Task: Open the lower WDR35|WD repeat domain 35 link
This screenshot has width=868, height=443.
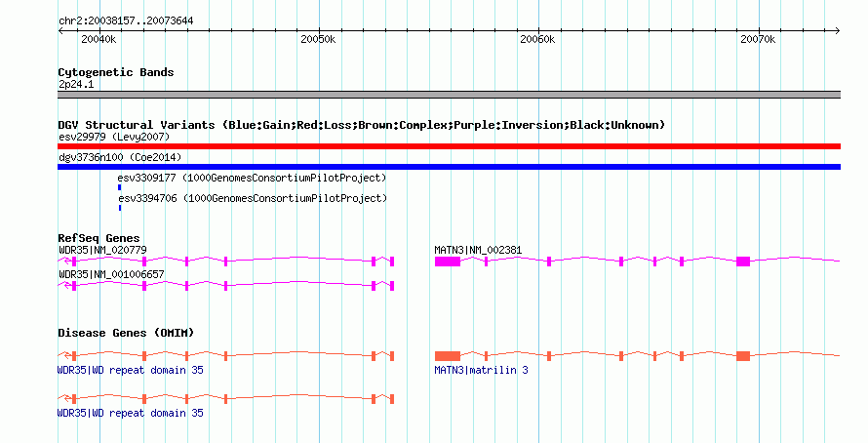Action: click(131, 413)
